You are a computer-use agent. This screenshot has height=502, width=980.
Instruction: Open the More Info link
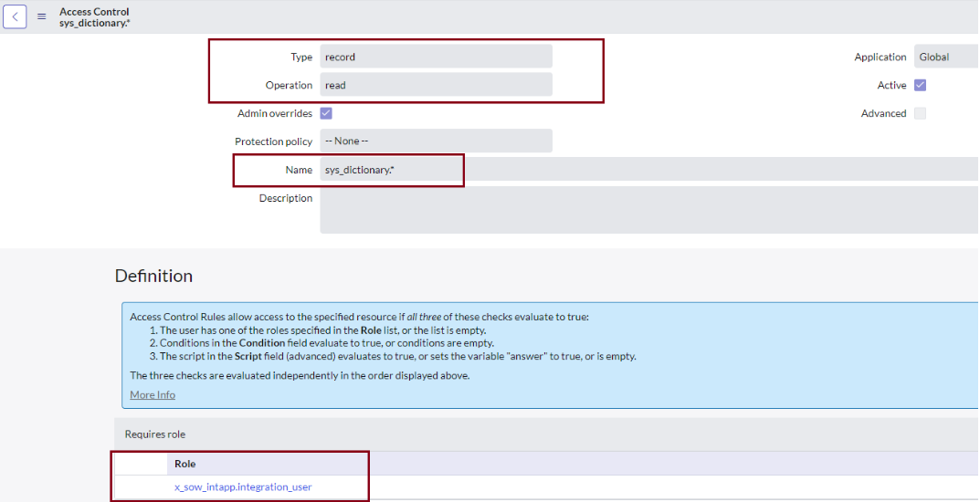[153, 394]
